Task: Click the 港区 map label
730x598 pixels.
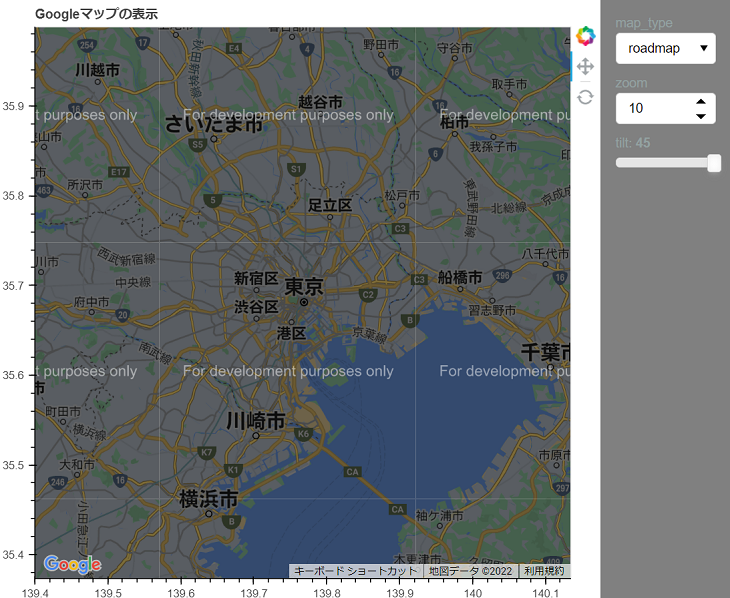Action: (291, 333)
